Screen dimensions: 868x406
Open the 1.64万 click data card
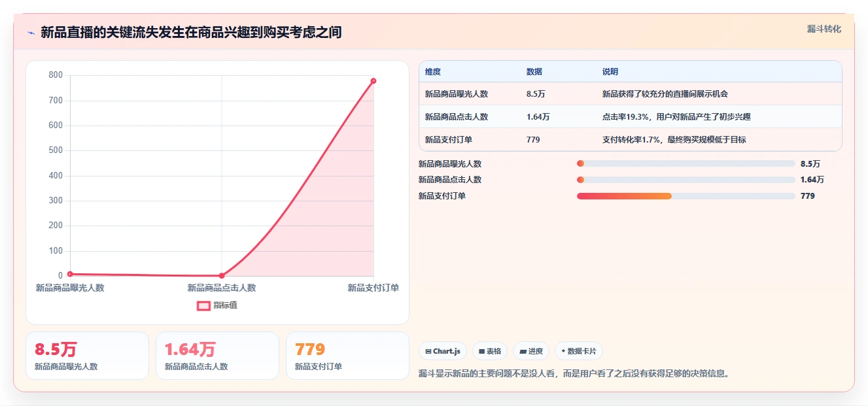217,356
